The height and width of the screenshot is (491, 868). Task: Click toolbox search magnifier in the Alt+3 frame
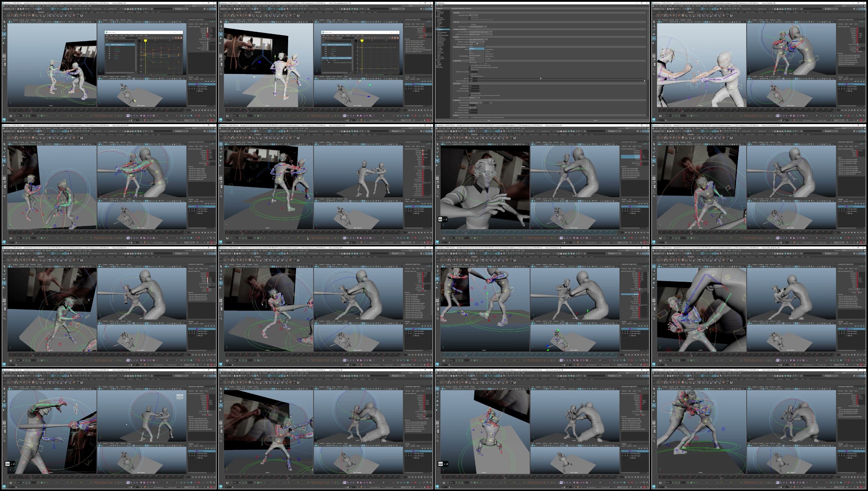437,196
